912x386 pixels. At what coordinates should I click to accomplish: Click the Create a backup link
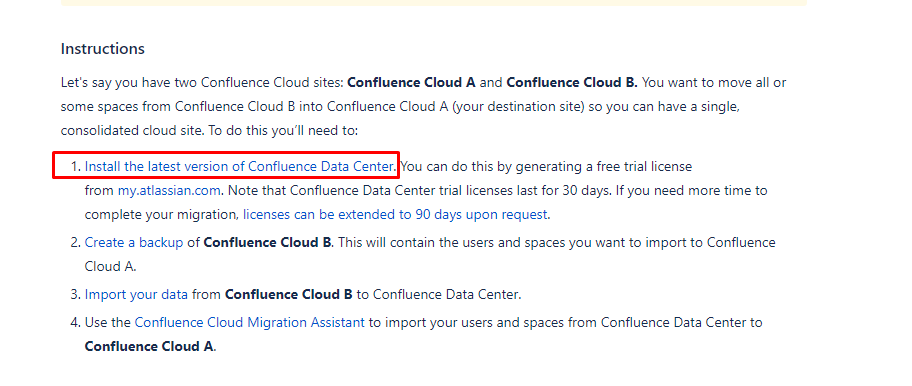(134, 242)
